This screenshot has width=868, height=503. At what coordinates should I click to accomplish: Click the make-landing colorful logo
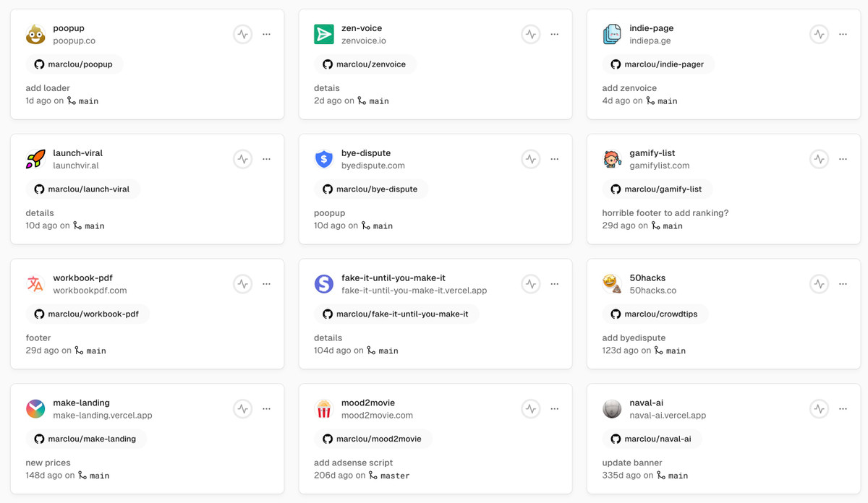coord(35,409)
